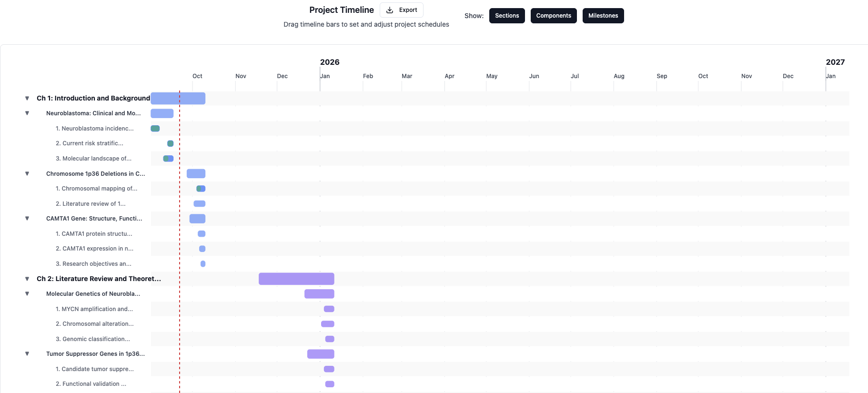
Task: Select Research objectives task label
Action: click(x=93, y=264)
